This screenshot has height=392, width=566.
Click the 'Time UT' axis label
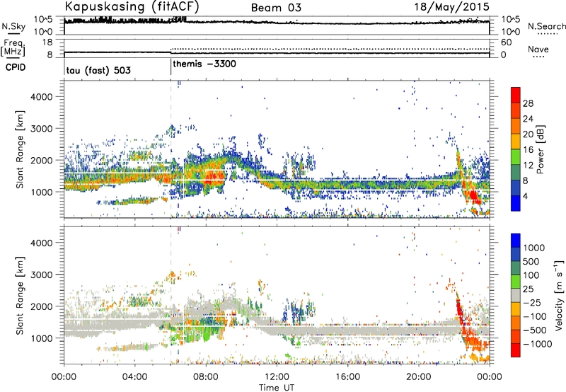tap(277, 388)
